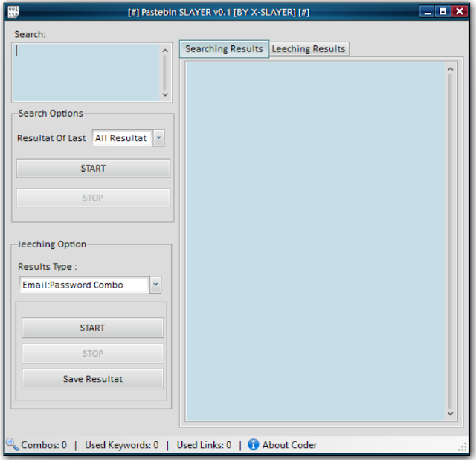Maximize the Pastebin SLAYER window
The image size is (476, 460).
click(443, 12)
